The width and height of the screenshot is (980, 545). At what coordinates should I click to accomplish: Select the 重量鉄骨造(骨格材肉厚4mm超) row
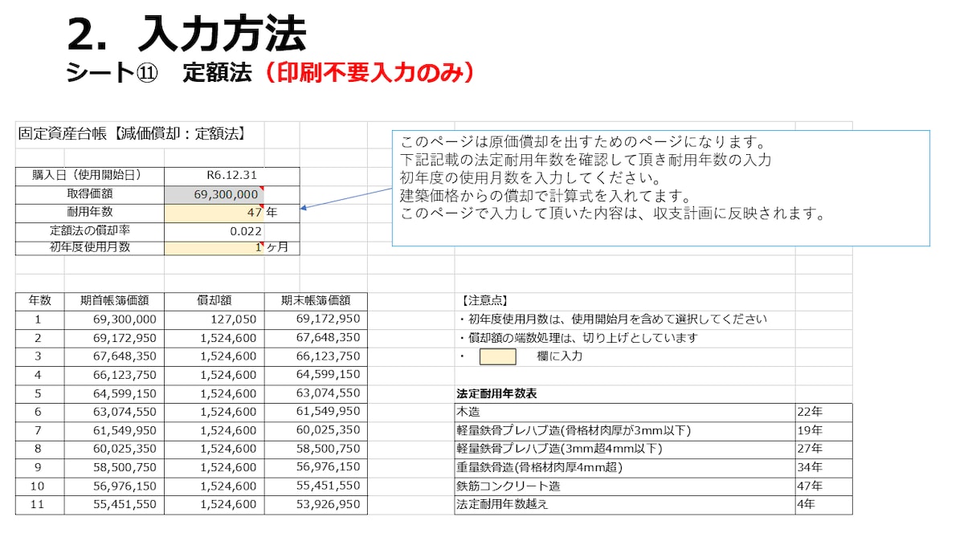click(x=625, y=467)
